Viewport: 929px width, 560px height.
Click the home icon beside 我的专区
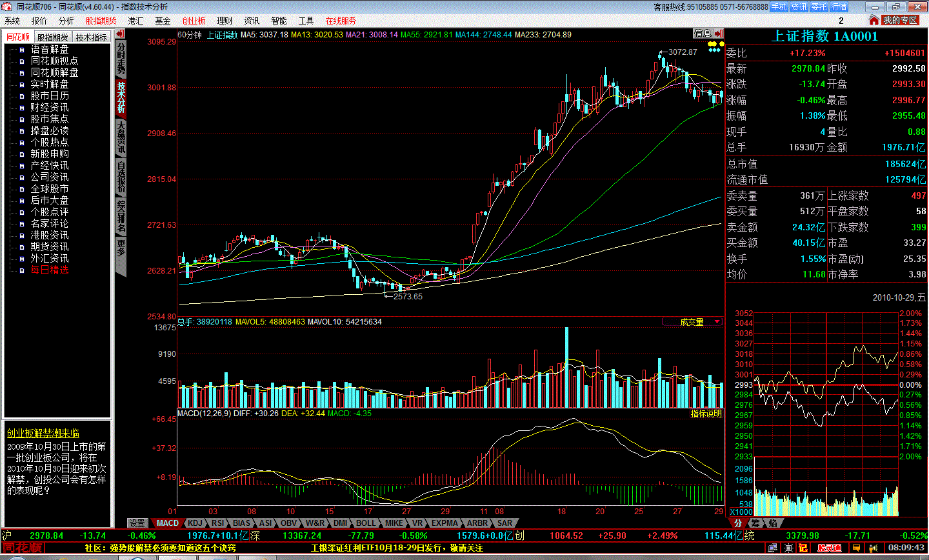pyautogui.click(x=874, y=21)
